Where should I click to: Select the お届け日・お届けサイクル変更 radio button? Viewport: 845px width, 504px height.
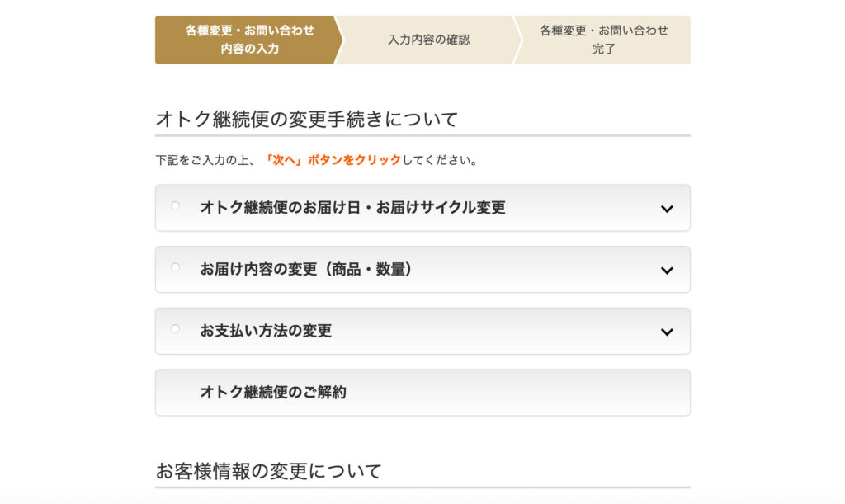175,205
